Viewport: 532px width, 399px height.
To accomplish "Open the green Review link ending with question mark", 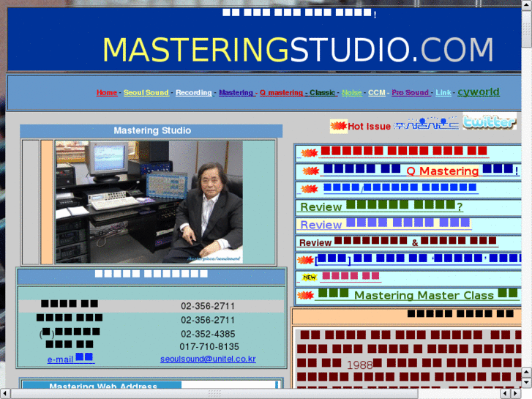I will [x=381, y=206].
